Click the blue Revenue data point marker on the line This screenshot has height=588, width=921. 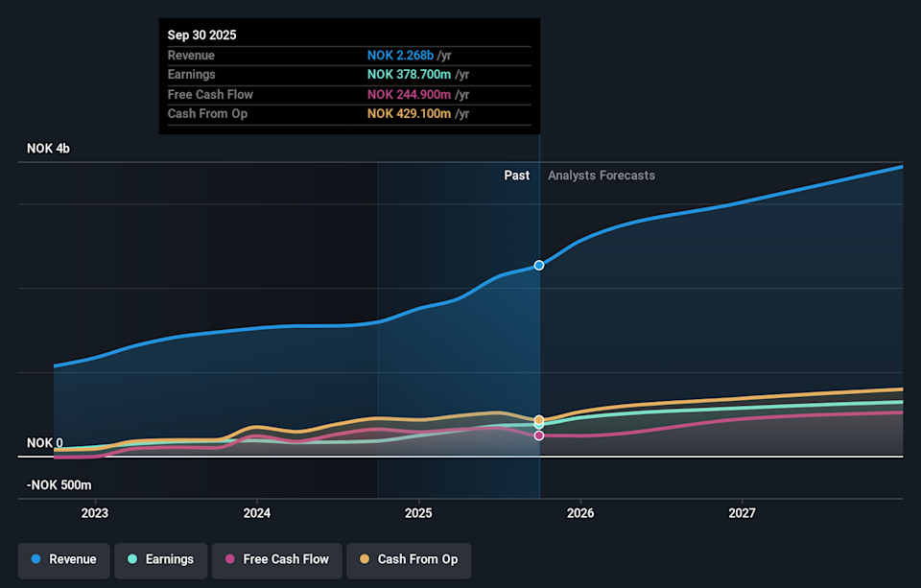(x=539, y=265)
